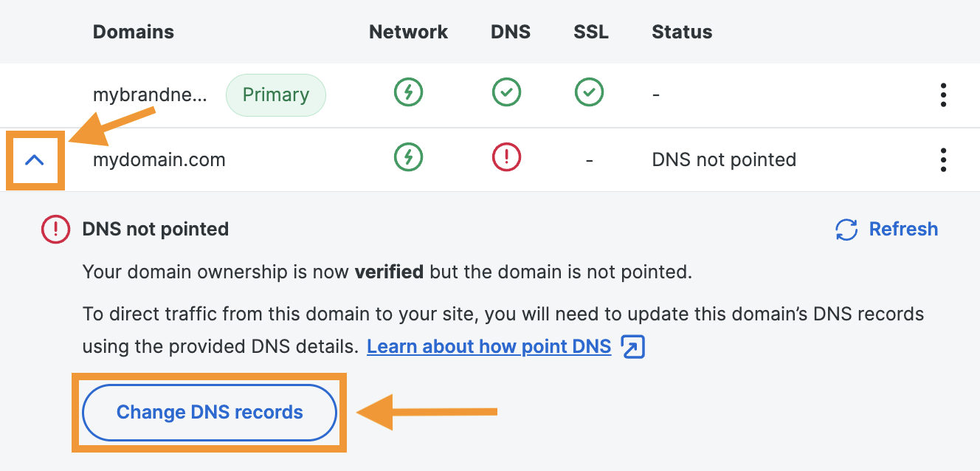
Task: Click red alert icon beside DNS not pointed heading
Action: (x=55, y=230)
